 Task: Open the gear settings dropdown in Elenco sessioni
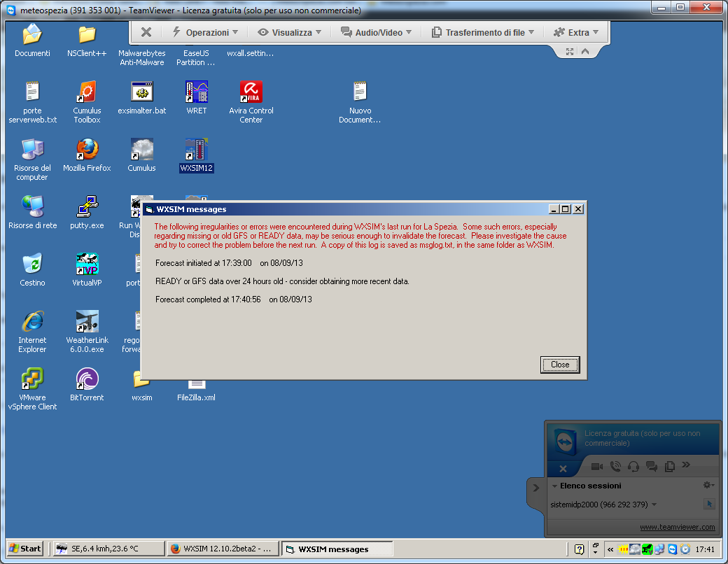point(708,485)
